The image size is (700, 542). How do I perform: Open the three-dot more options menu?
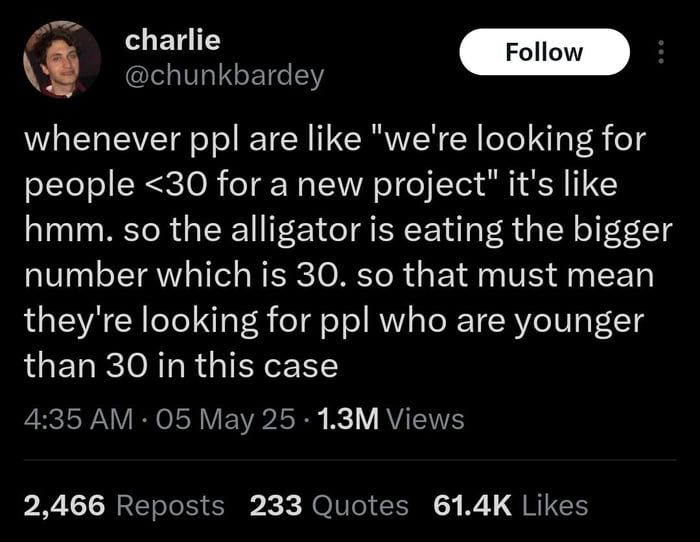[x=659, y=52]
